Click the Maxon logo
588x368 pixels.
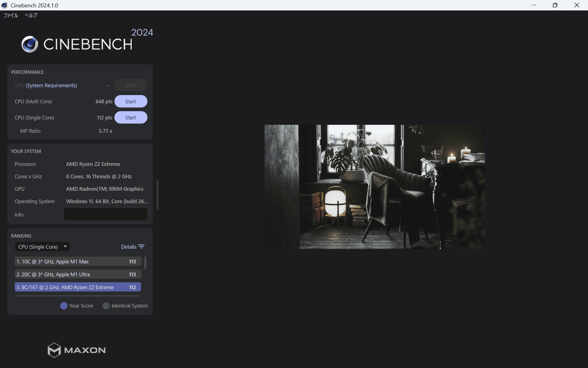click(76, 350)
